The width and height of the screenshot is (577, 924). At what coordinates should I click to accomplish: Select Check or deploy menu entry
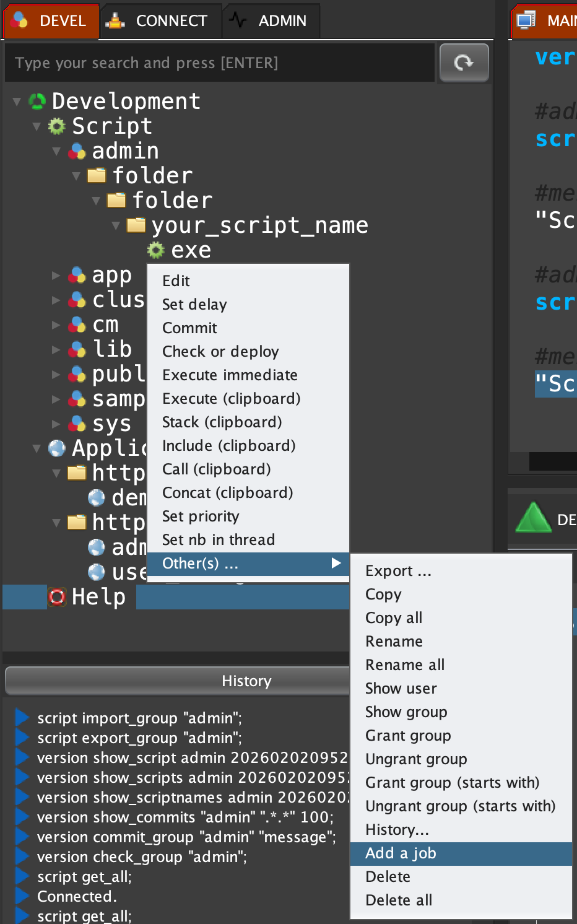pyautogui.click(x=220, y=352)
